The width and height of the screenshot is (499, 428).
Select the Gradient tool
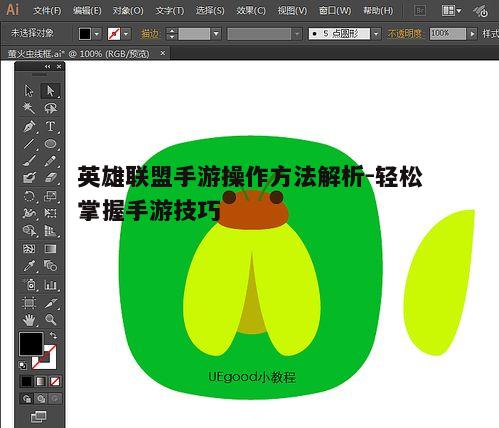click(x=50, y=249)
